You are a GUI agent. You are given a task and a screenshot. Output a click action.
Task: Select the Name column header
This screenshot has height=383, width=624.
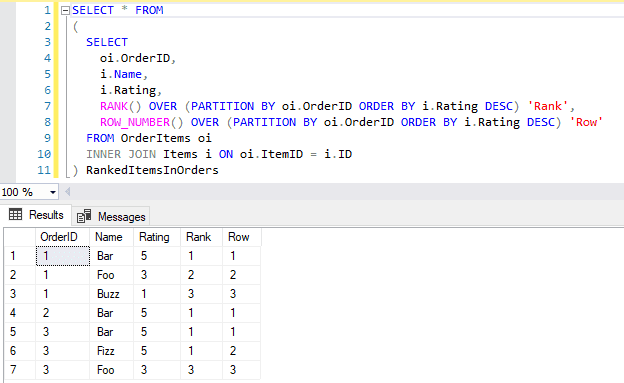pos(111,237)
